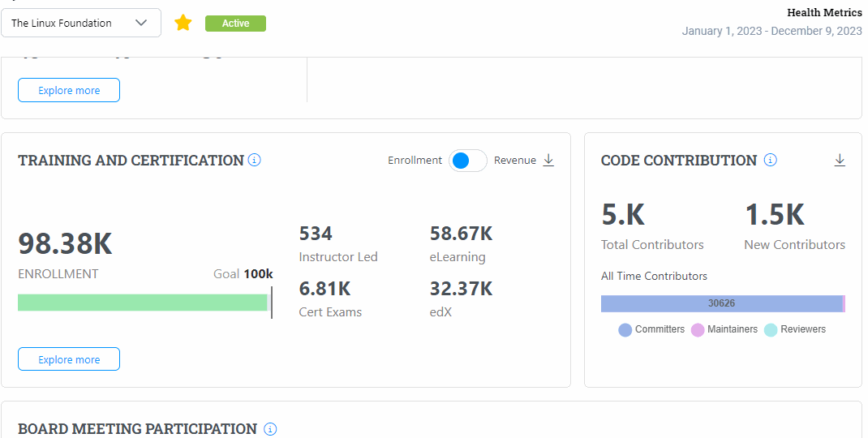Click Explore more under Enrollment
This screenshot has height=438, width=868.
(x=69, y=359)
